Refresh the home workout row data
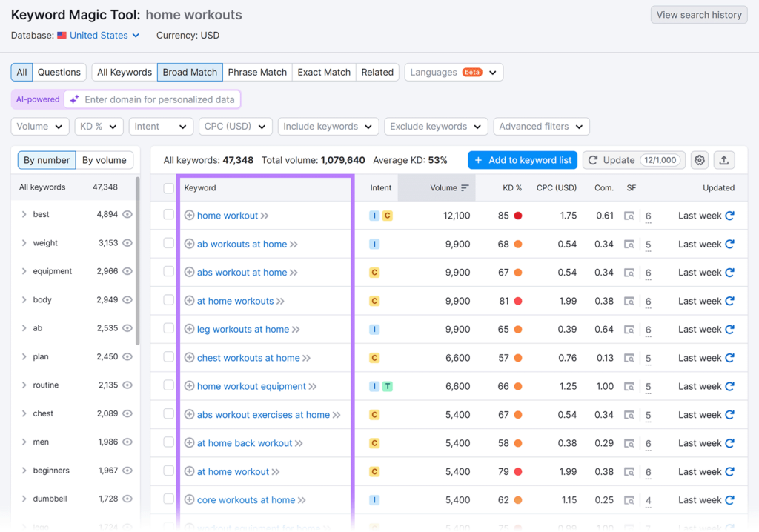Viewport: 759px width, 532px height. coord(729,216)
